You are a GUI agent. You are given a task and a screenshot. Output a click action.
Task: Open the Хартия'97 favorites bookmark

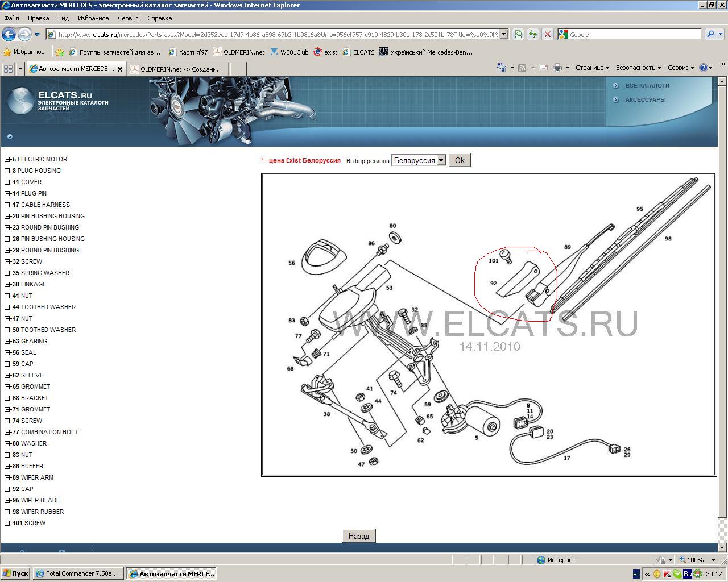click(x=188, y=52)
